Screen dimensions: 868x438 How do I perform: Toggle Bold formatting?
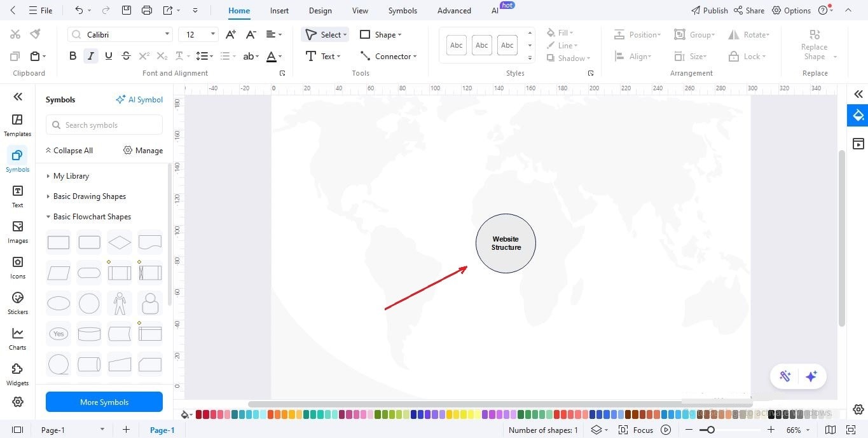(x=72, y=56)
